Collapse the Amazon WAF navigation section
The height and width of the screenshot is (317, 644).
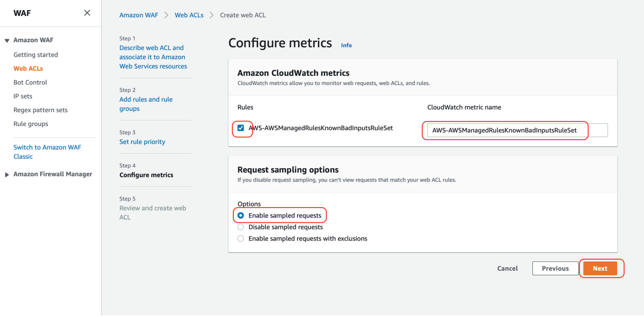coord(7,40)
